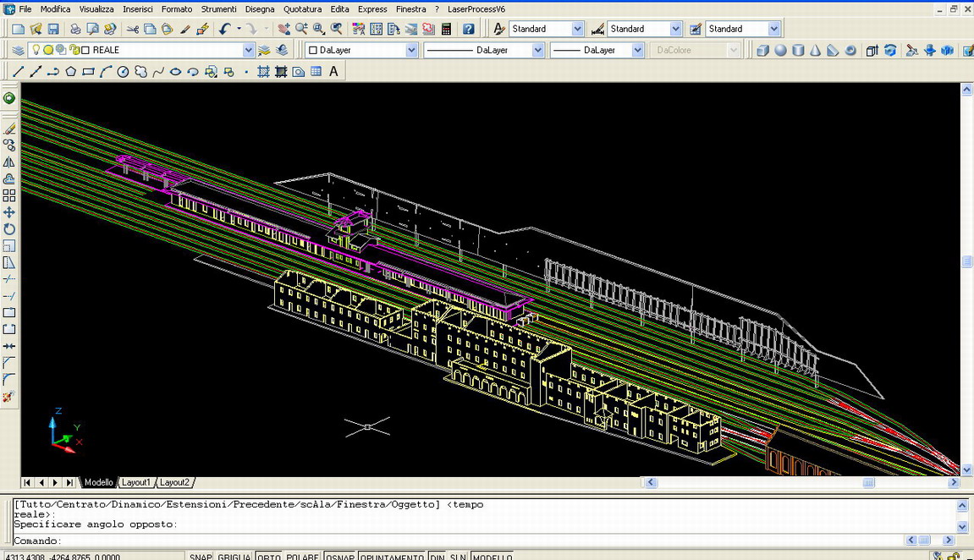Click the SNAP status button
The image size is (974, 560).
201,557
